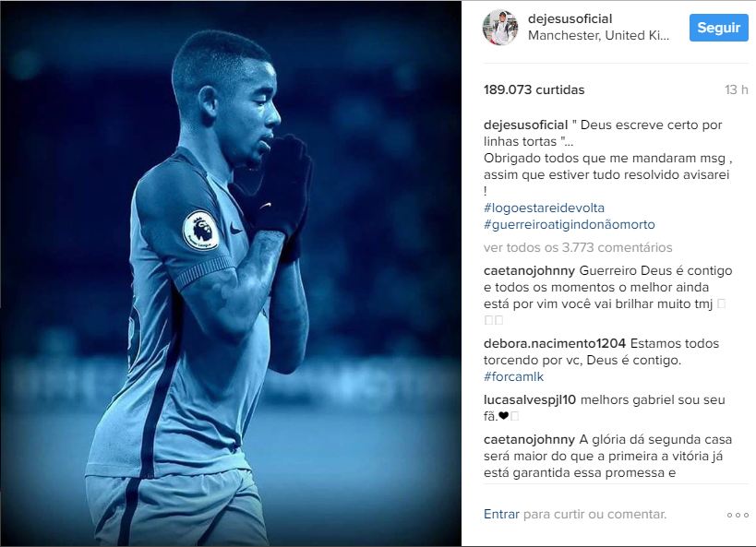Follow the account with the Seguir button

point(718,28)
